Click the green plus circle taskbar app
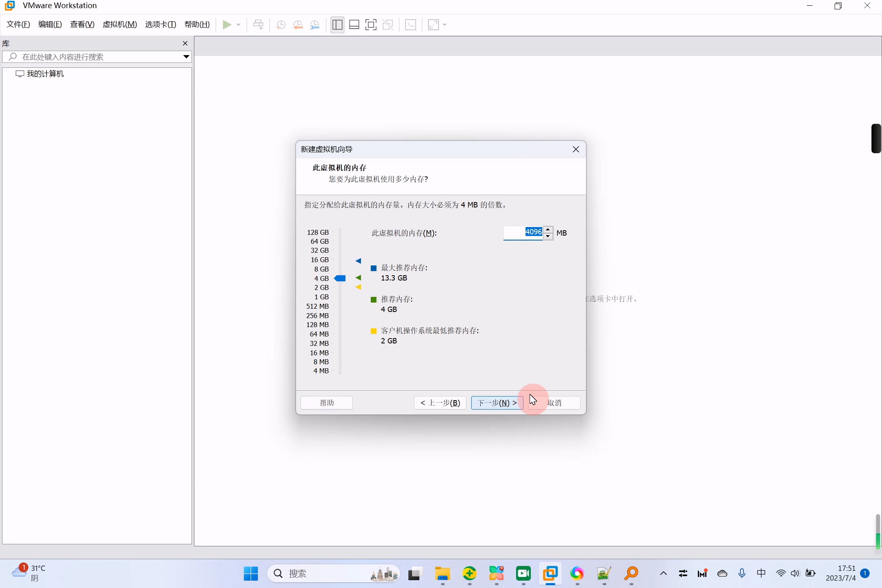The height and width of the screenshot is (588, 882). [x=470, y=574]
